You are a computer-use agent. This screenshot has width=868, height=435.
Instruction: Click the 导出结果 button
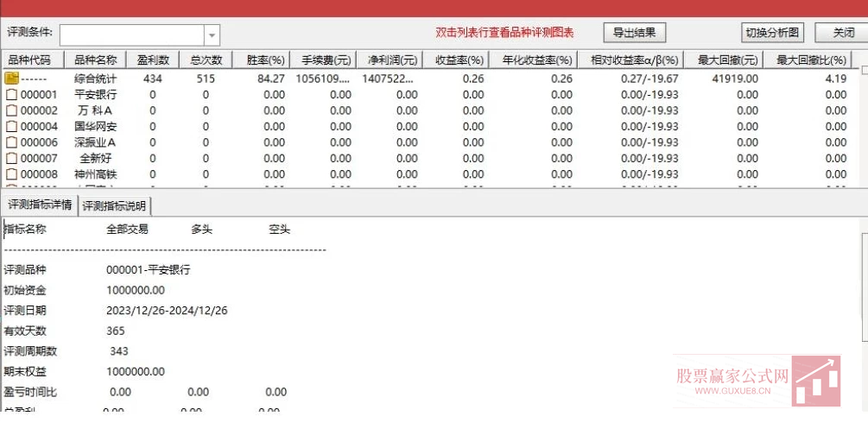coord(635,33)
